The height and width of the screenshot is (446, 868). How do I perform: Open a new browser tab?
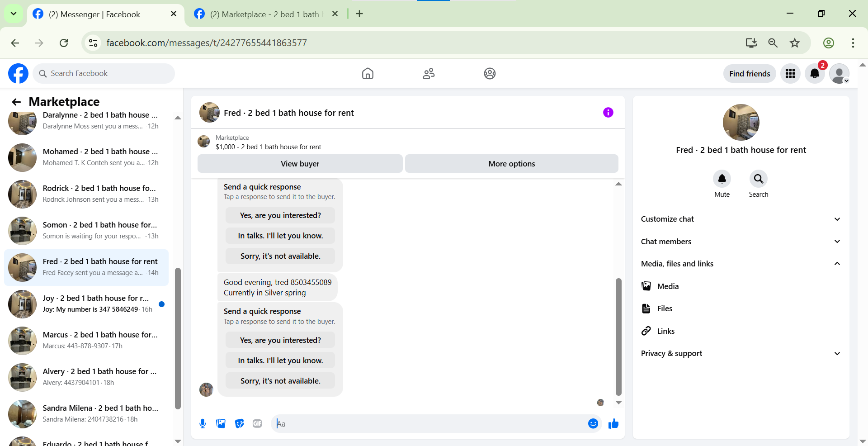click(359, 14)
